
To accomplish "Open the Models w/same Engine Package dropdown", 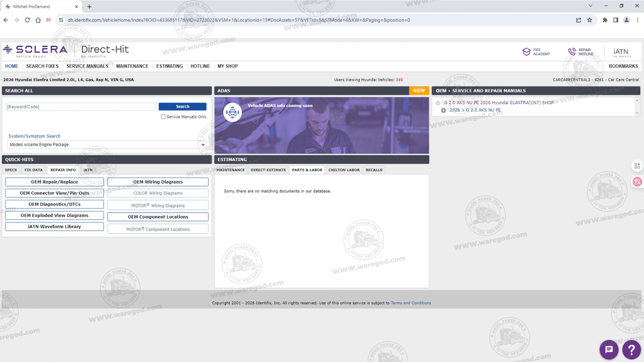I will (x=107, y=145).
